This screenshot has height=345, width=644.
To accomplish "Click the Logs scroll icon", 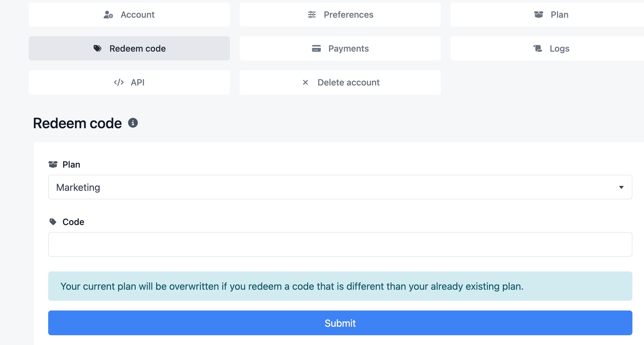I will pos(538,49).
